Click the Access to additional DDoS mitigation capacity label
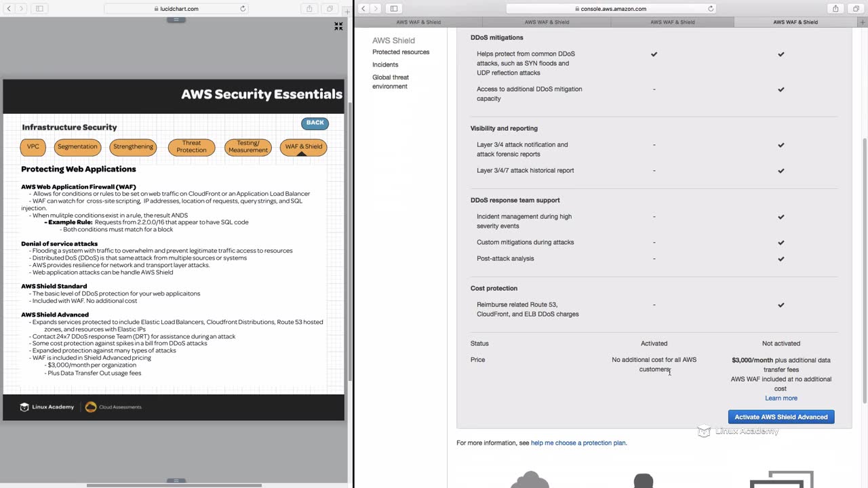This screenshot has height=488, width=868. coord(530,94)
